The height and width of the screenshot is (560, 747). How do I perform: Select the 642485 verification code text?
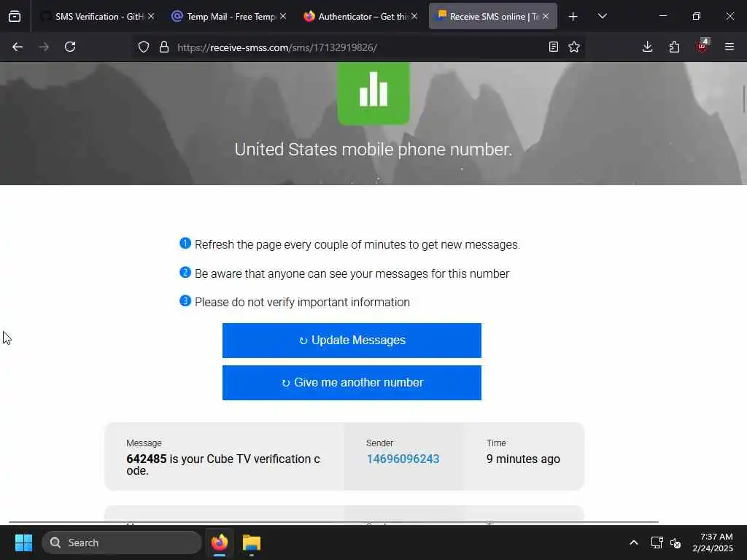click(x=147, y=459)
